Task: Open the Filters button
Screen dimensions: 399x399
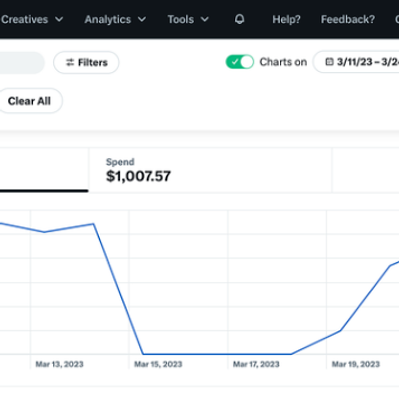Action: pos(86,62)
